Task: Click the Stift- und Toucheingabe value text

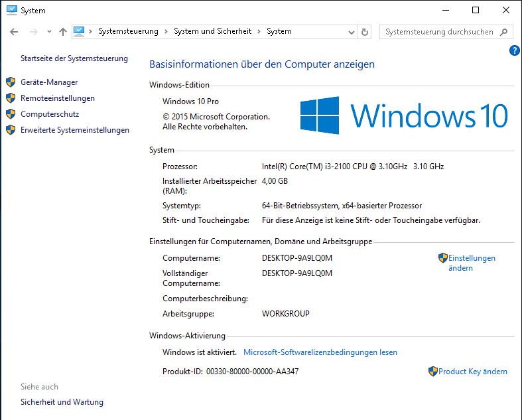Action: pyautogui.click(x=371, y=220)
